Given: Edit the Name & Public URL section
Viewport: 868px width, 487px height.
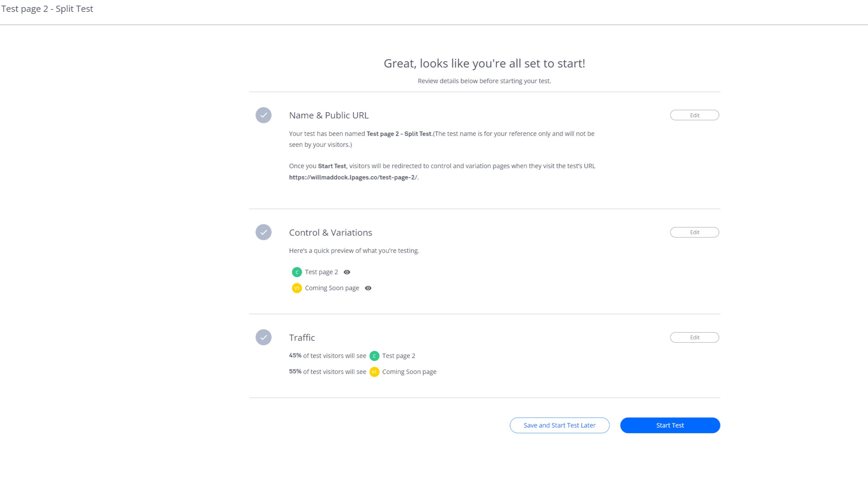Looking at the screenshot, I should (x=694, y=115).
